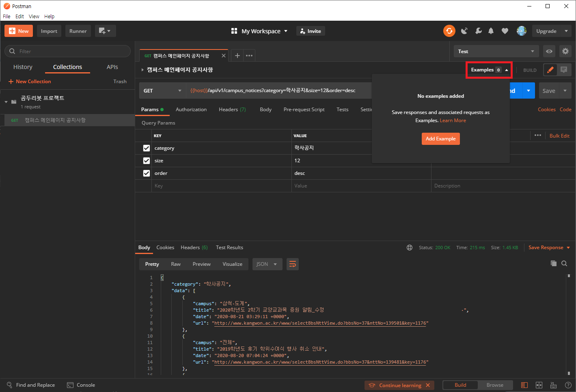The height and width of the screenshot is (392, 576).
Task: Expand the request name description arrow
Action: (x=142, y=70)
